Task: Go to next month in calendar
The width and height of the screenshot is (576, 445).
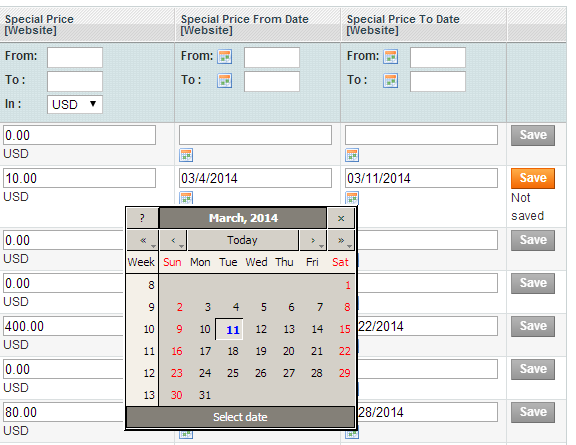Action: (313, 240)
